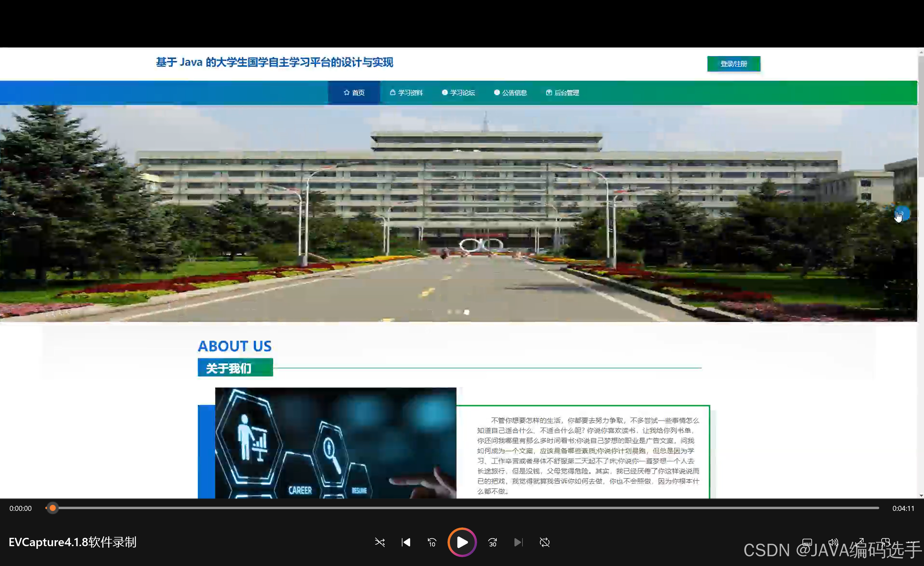Click the volume speaker icon
Image resolution: width=924 pixels, height=566 pixels.
[833, 542]
